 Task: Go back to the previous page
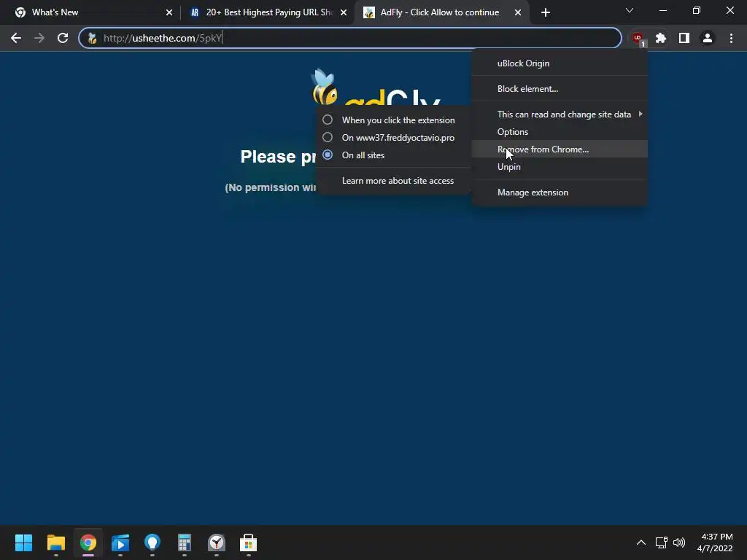point(16,38)
